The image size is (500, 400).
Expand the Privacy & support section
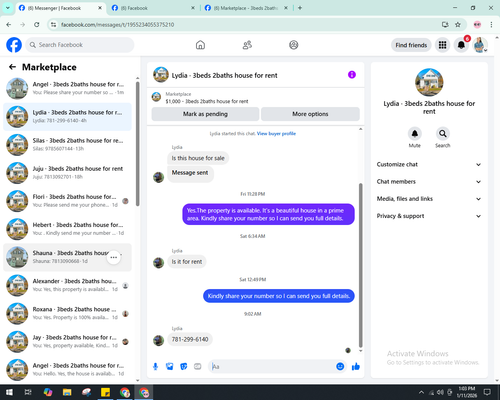click(429, 216)
